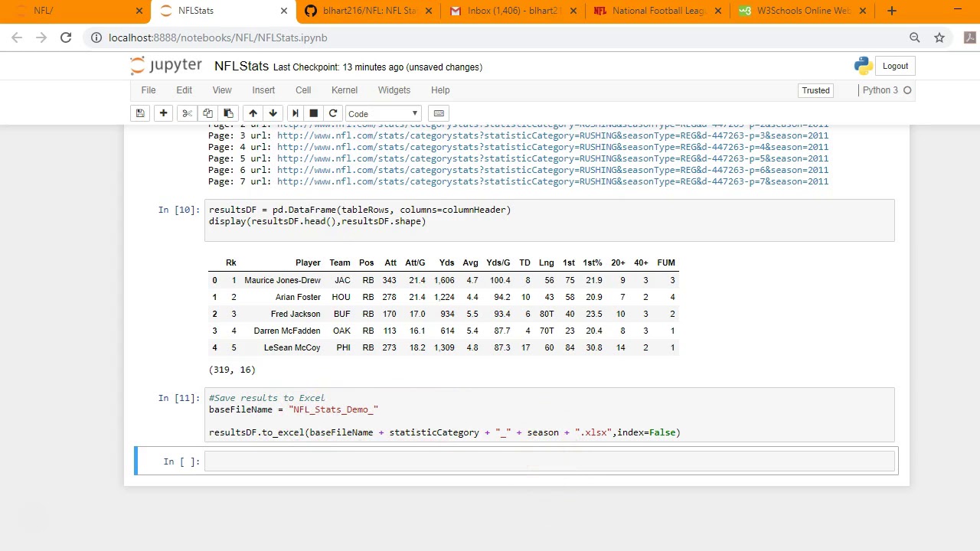The width and height of the screenshot is (980, 551).
Task: Close the W3Schools tab
Action: [x=863, y=11]
